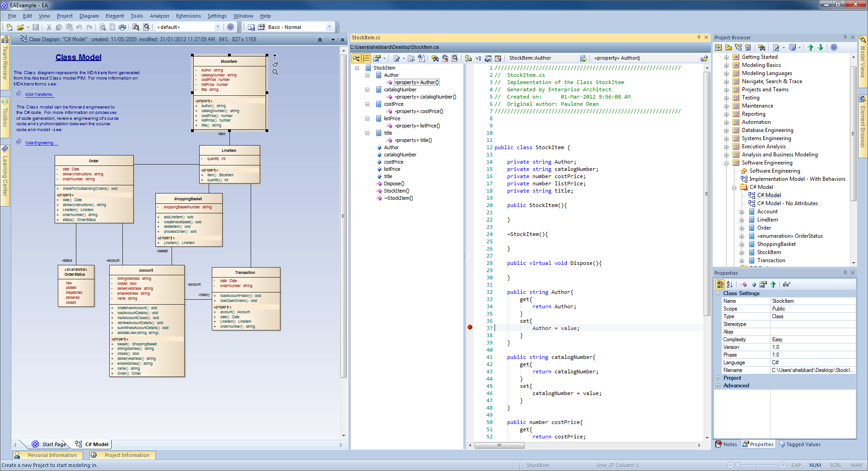This screenshot has width=868, height=471.
Task: Click the Project Browser binoculars search icon
Action: 761,47
